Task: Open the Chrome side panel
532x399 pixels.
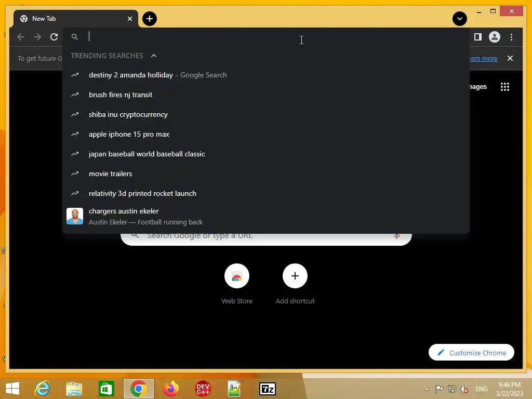Action: [x=478, y=37]
